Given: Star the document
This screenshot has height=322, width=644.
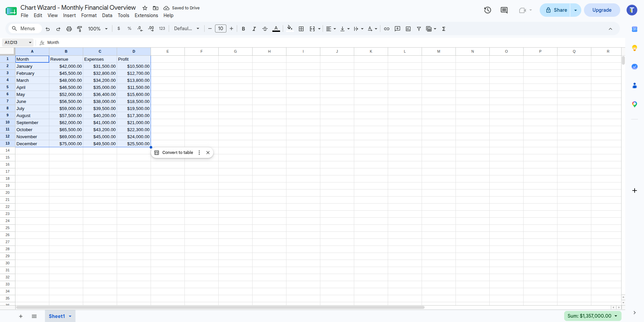Looking at the screenshot, I should 145,8.
